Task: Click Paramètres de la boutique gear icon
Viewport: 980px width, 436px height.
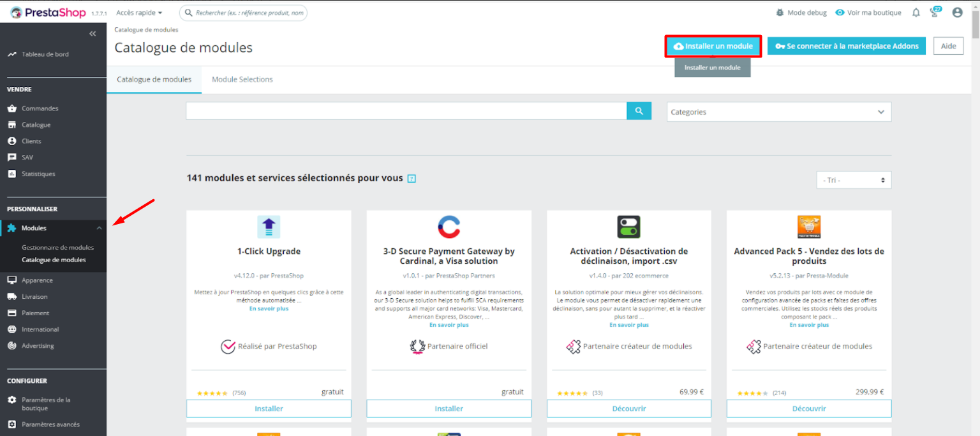Action: [x=11, y=400]
